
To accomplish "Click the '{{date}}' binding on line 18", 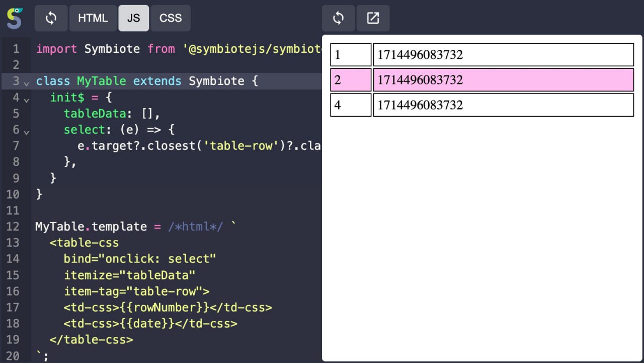I will 146,323.
